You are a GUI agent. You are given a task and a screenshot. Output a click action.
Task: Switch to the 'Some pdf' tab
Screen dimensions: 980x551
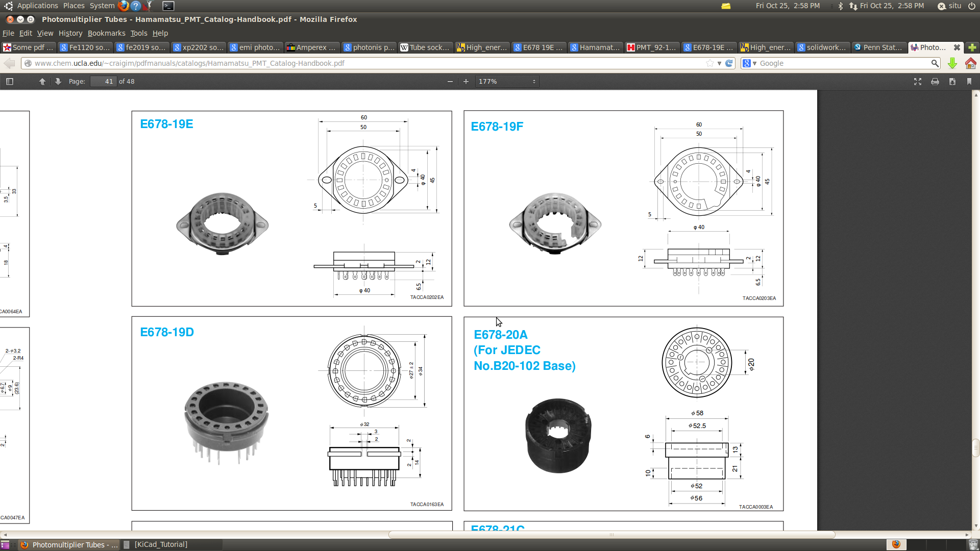point(29,47)
